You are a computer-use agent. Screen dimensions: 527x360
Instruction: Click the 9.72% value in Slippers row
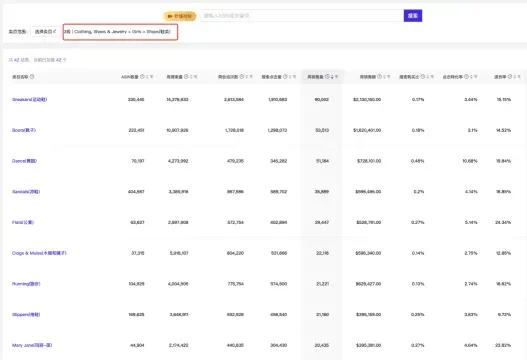504,315
